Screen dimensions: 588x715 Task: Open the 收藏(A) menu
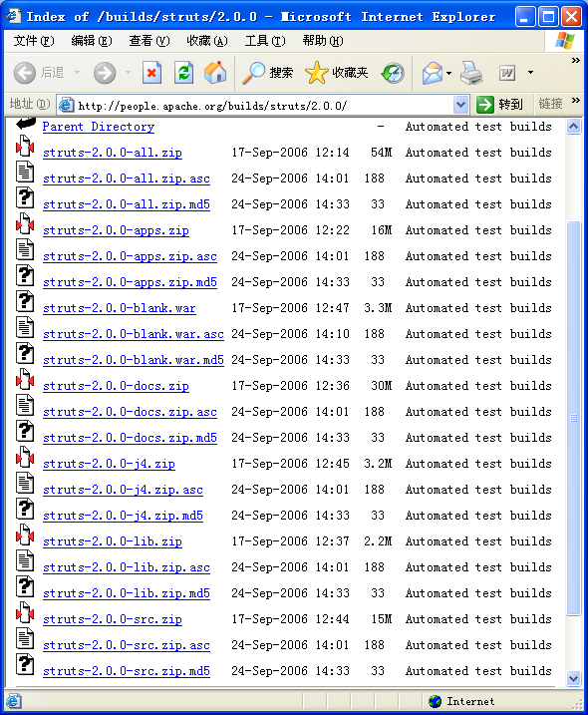pos(207,41)
